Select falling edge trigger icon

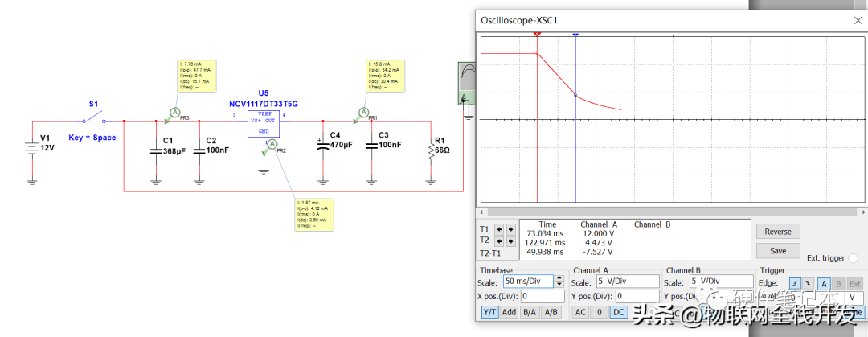tap(807, 284)
